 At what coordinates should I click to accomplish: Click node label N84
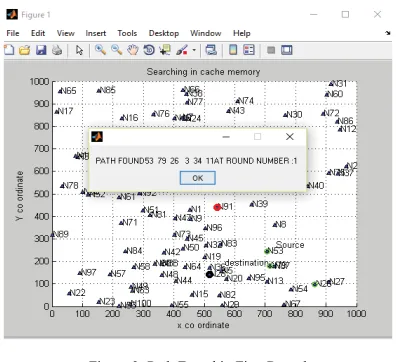click(x=135, y=251)
